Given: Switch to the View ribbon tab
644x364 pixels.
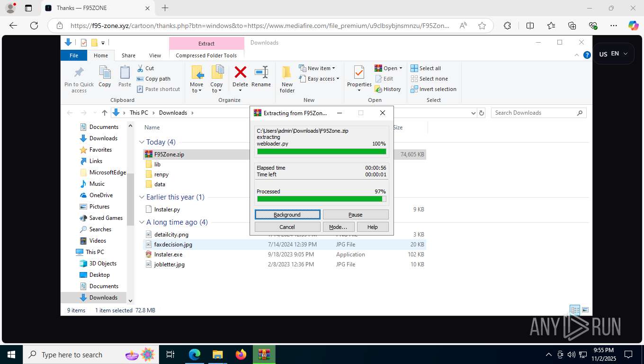Looking at the screenshot, I should (155, 55).
